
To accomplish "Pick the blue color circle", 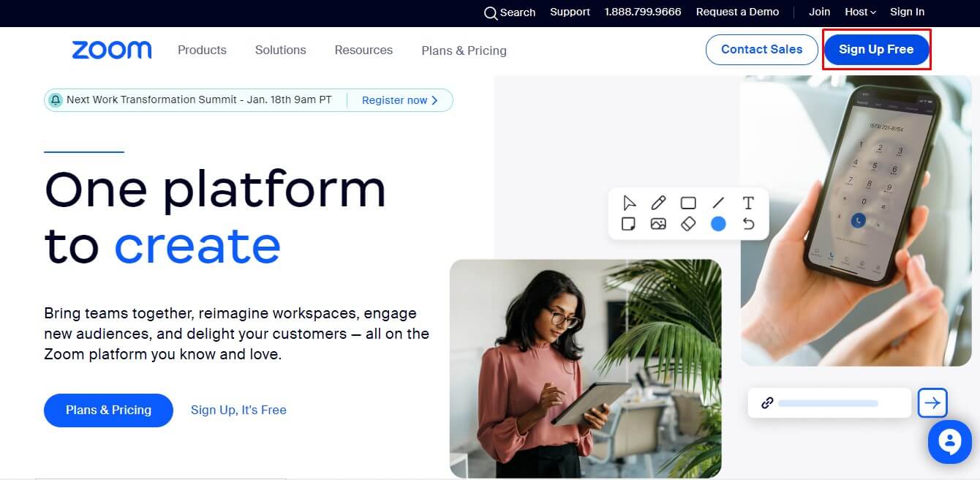I will point(718,224).
